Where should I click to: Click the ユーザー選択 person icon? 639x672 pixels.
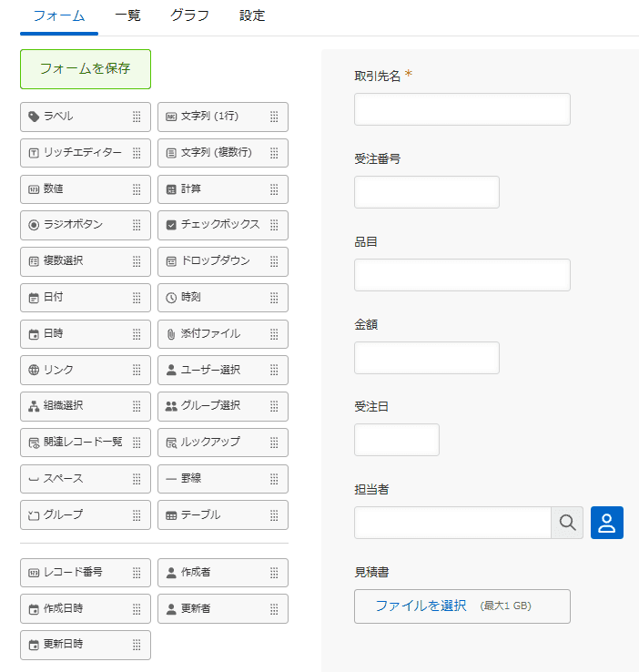[171, 370]
